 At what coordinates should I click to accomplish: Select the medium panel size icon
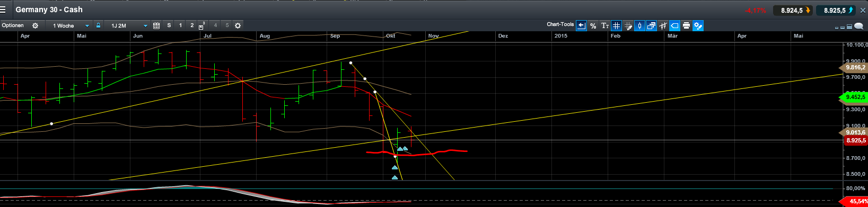(843, 27)
